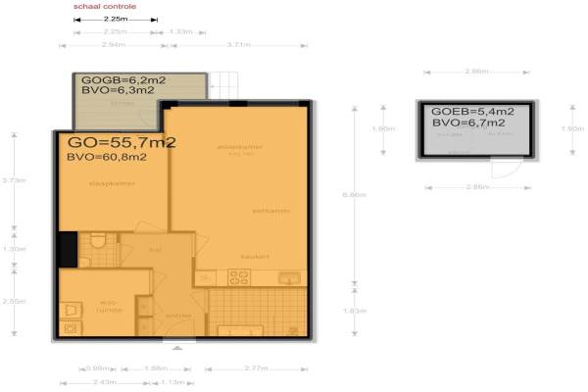
Task: Select the storage room door swing symbol
Action: (x=502, y=173)
